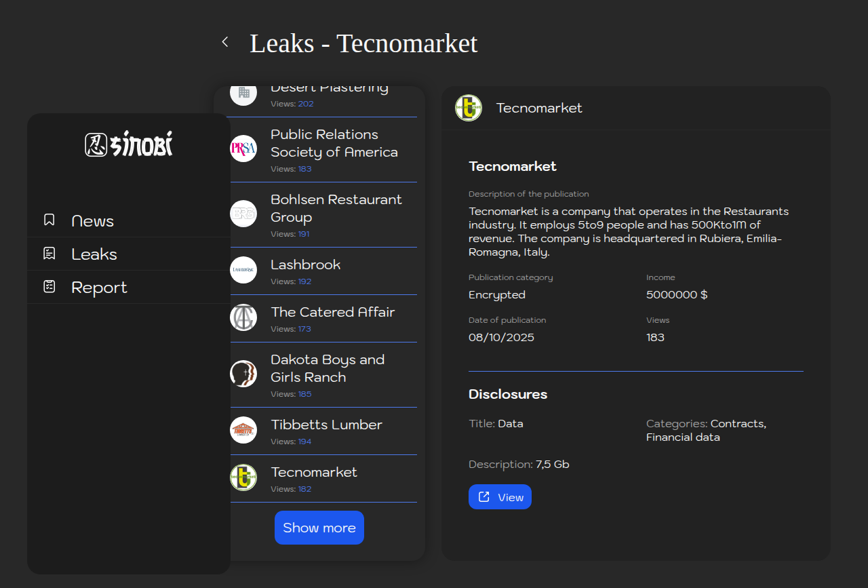
Task: Click the Tibbetts Lumber logo
Action: pyautogui.click(x=243, y=430)
